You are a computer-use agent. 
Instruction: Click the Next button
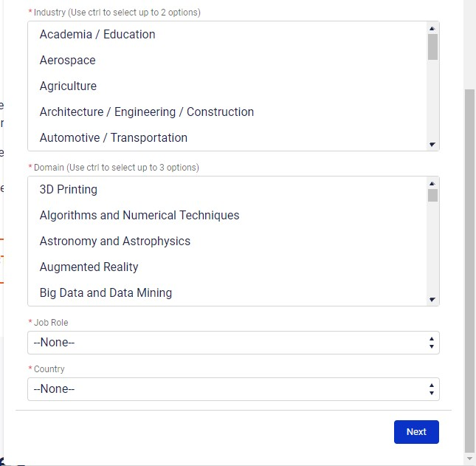click(416, 432)
